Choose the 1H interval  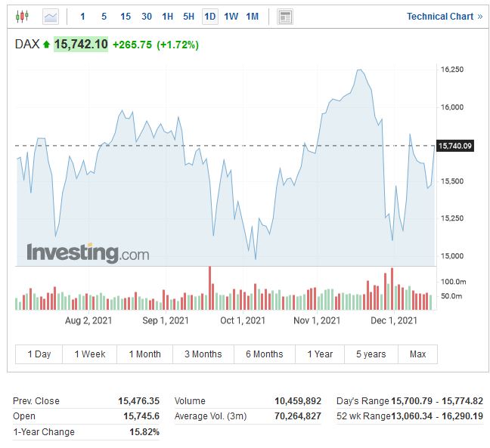[x=168, y=16]
